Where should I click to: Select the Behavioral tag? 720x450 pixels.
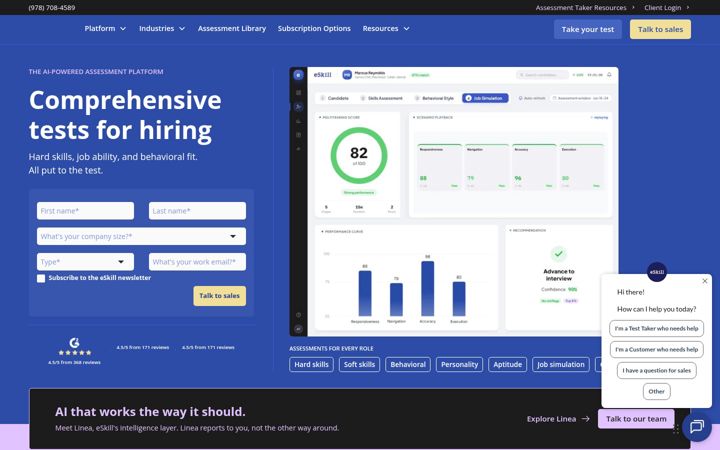pos(408,365)
